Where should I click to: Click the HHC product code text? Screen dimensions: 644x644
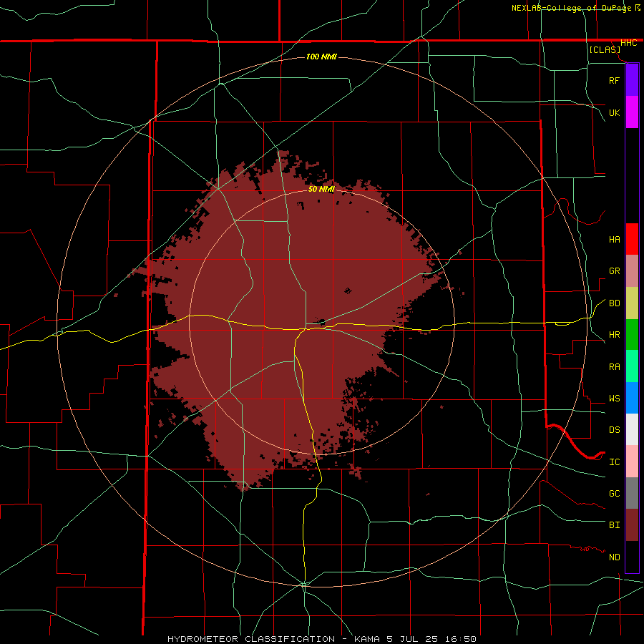628,43
